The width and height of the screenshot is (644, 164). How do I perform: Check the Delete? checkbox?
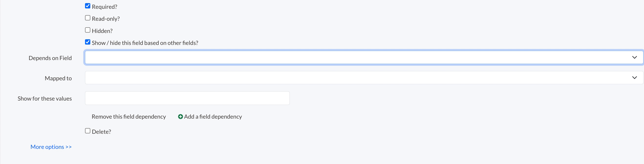(x=88, y=131)
